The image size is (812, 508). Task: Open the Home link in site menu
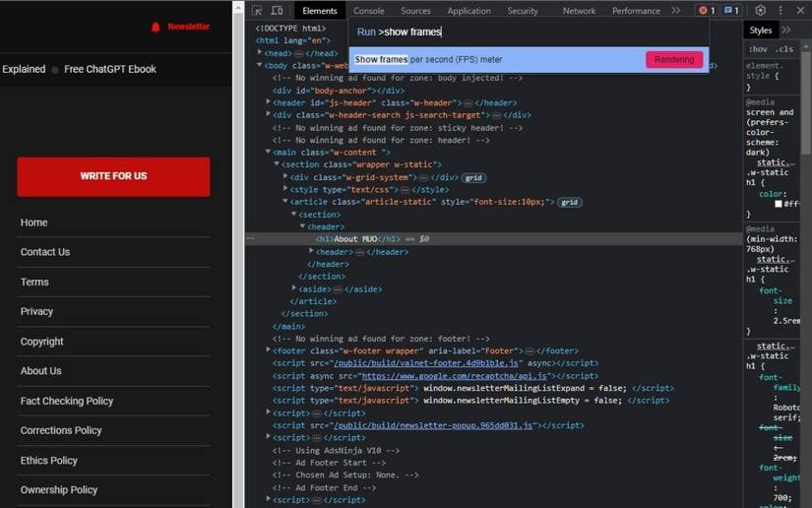click(x=34, y=222)
